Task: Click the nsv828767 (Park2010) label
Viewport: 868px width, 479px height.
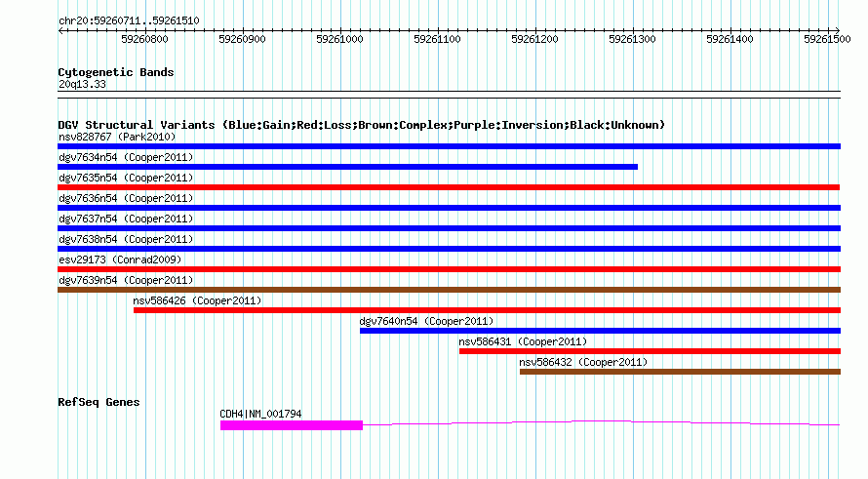Action: click(117, 137)
